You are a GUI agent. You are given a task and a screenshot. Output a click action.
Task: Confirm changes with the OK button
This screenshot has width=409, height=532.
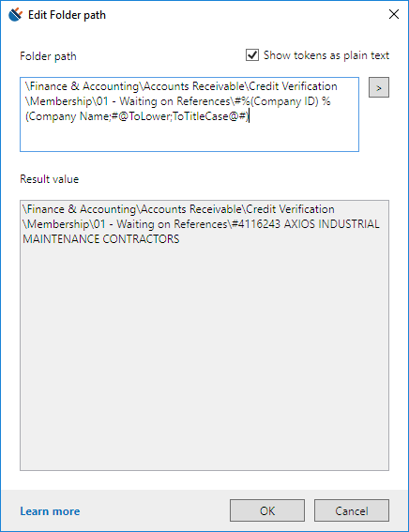tap(267, 510)
